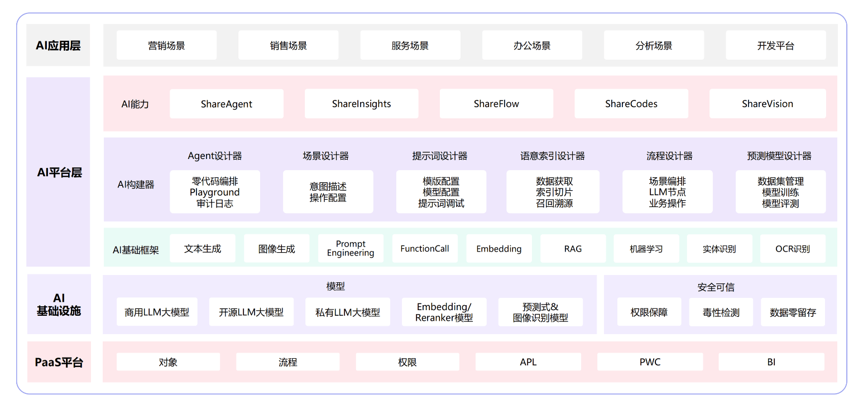
Task: Select the Embedding/Reranker模型 box
Action: (x=444, y=312)
